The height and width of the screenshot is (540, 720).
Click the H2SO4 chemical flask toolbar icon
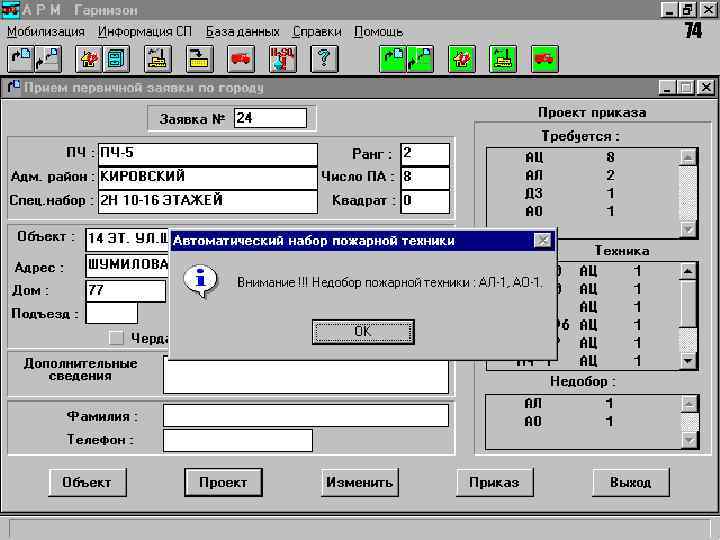pos(282,59)
